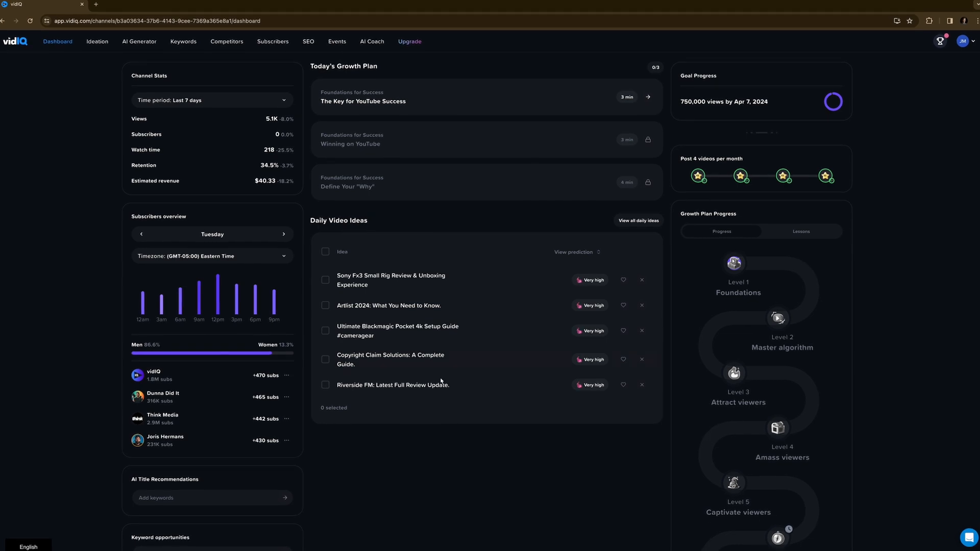Image resolution: width=980 pixels, height=551 pixels.
Task: Open the Timezone Eastern Time dropdown
Action: [212, 256]
